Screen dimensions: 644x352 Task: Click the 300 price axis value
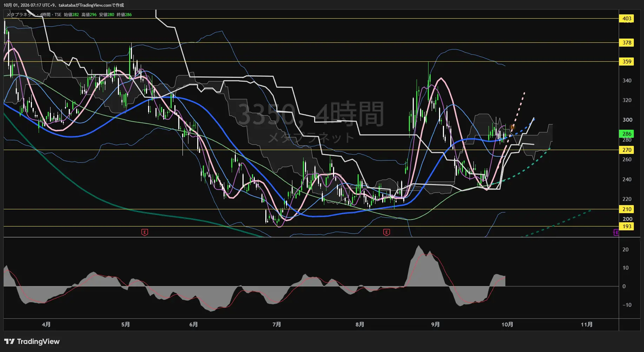click(627, 120)
